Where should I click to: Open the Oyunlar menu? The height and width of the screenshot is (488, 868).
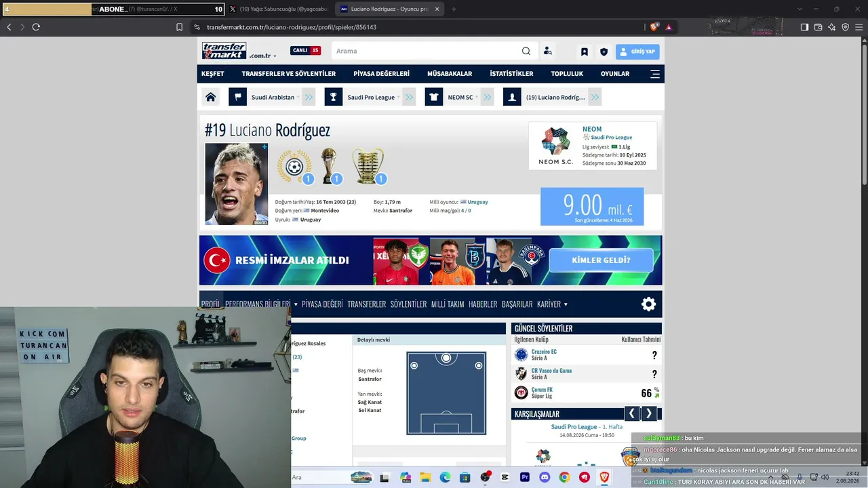(x=615, y=74)
